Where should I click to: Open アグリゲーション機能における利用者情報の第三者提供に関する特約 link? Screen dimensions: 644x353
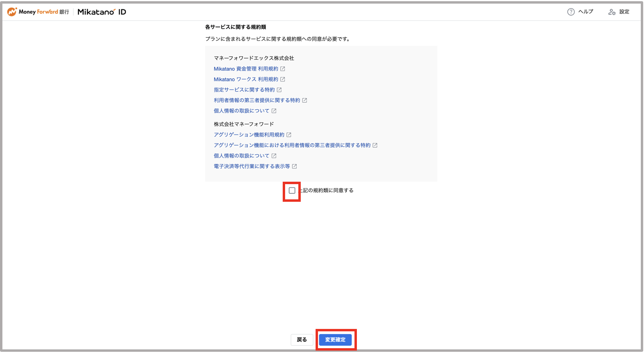292,145
